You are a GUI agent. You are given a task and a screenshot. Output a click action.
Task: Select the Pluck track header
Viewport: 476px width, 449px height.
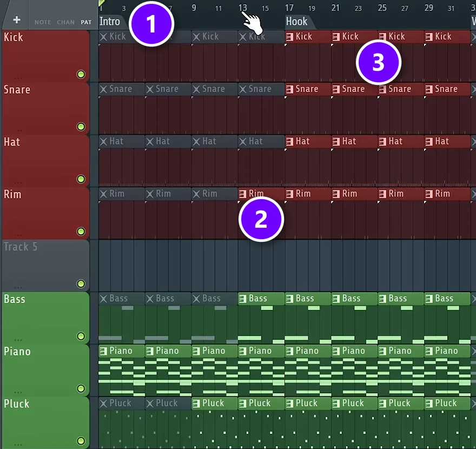tap(45, 422)
